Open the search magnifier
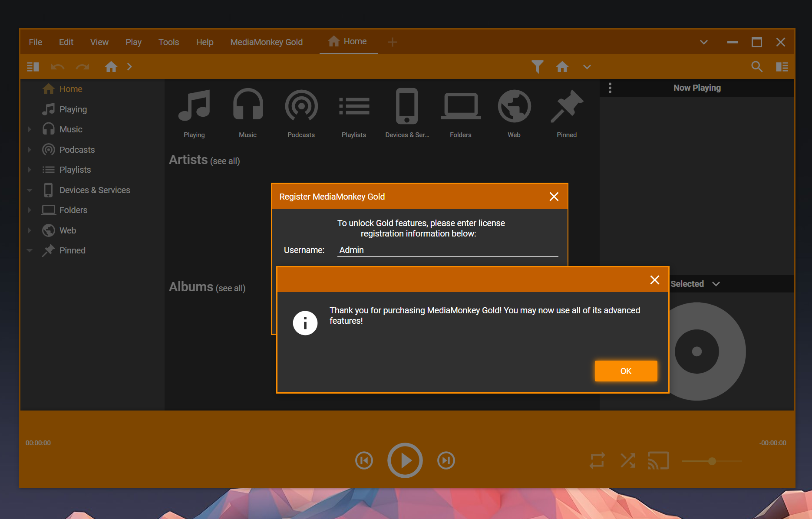The height and width of the screenshot is (519, 812). (757, 67)
